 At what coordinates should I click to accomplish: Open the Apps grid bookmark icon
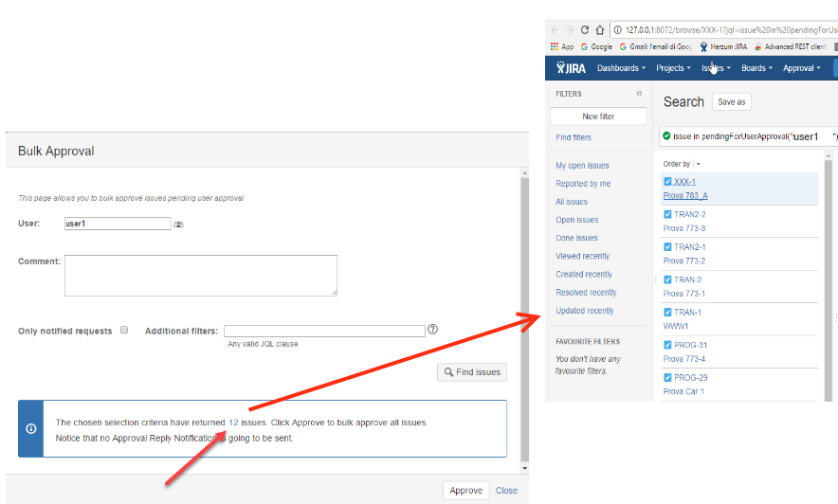pos(555,46)
